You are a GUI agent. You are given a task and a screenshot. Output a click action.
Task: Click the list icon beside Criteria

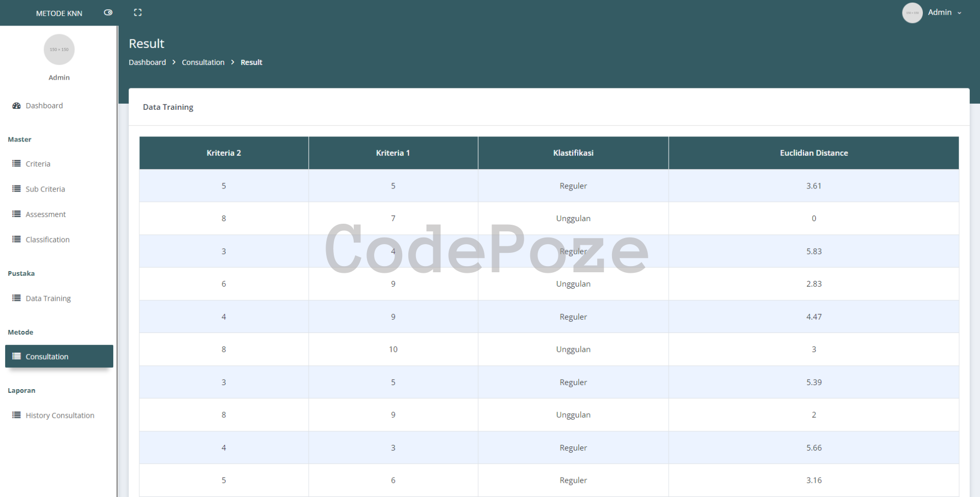(x=16, y=163)
